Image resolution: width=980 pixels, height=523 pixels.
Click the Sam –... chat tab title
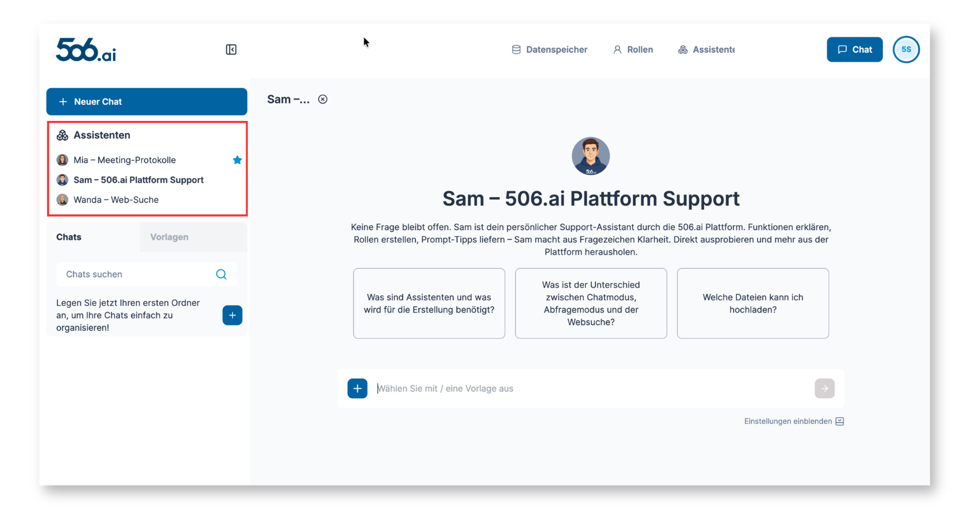288,99
